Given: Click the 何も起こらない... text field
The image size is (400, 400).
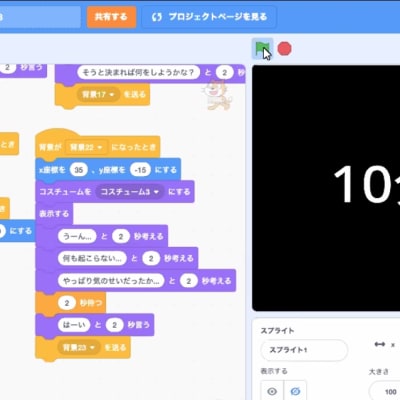Looking at the screenshot, I should coord(92,258).
